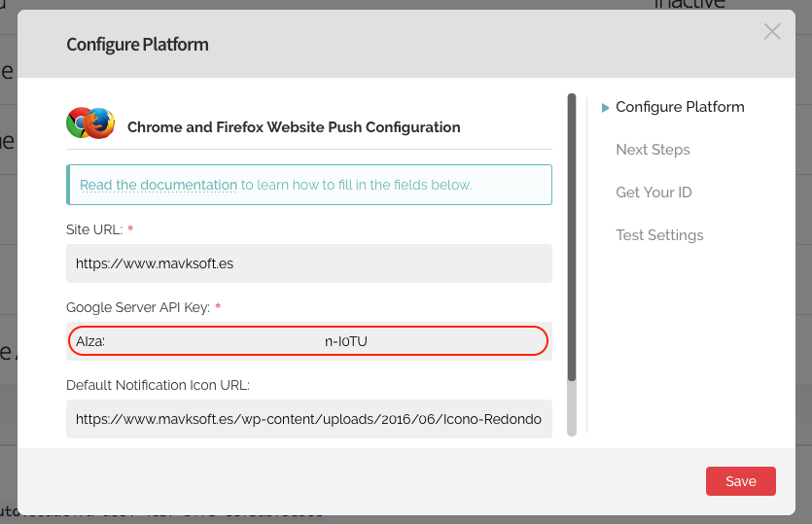Click the Site URL input field
Image resolution: width=812 pixels, height=524 pixels.
click(x=308, y=263)
